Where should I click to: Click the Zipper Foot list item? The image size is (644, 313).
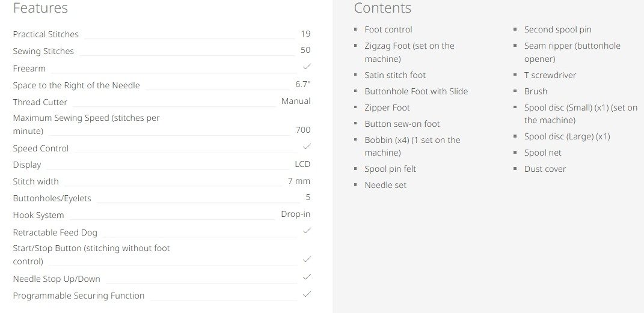387,108
